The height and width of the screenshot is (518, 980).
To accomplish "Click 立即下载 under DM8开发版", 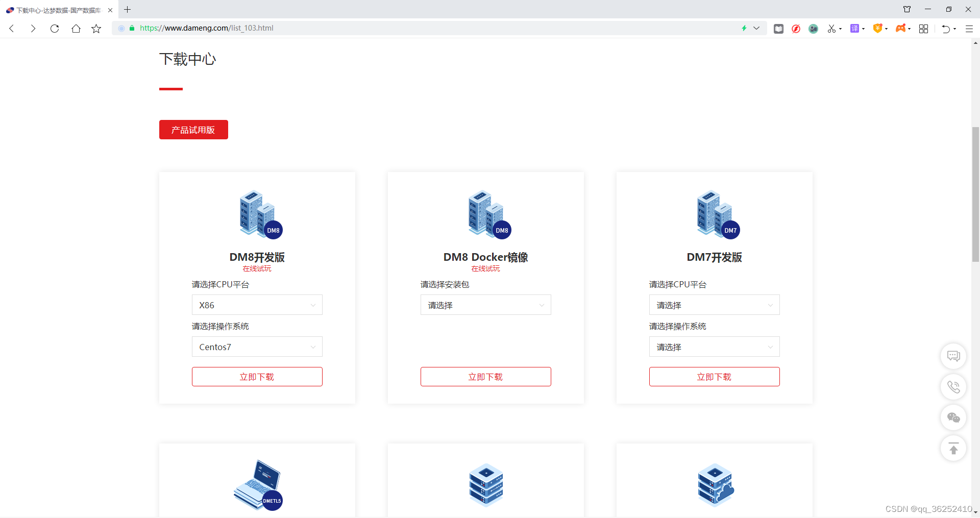I will [x=257, y=377].
